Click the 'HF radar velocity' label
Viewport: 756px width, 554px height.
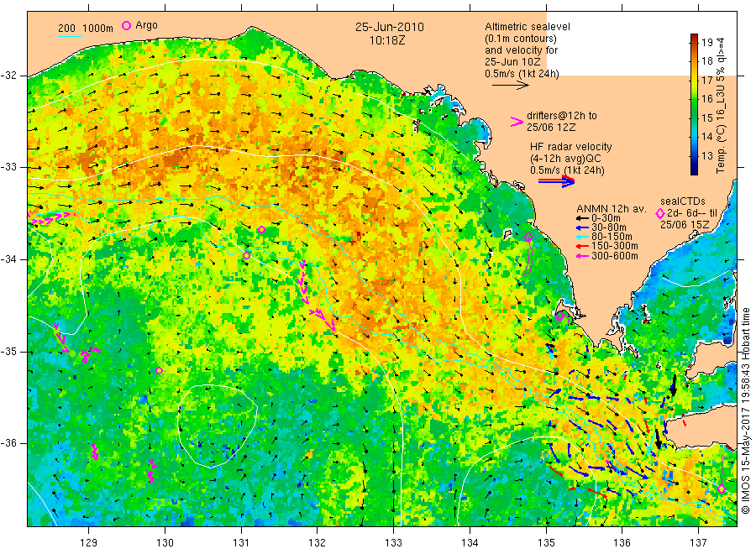click(571, 147)
